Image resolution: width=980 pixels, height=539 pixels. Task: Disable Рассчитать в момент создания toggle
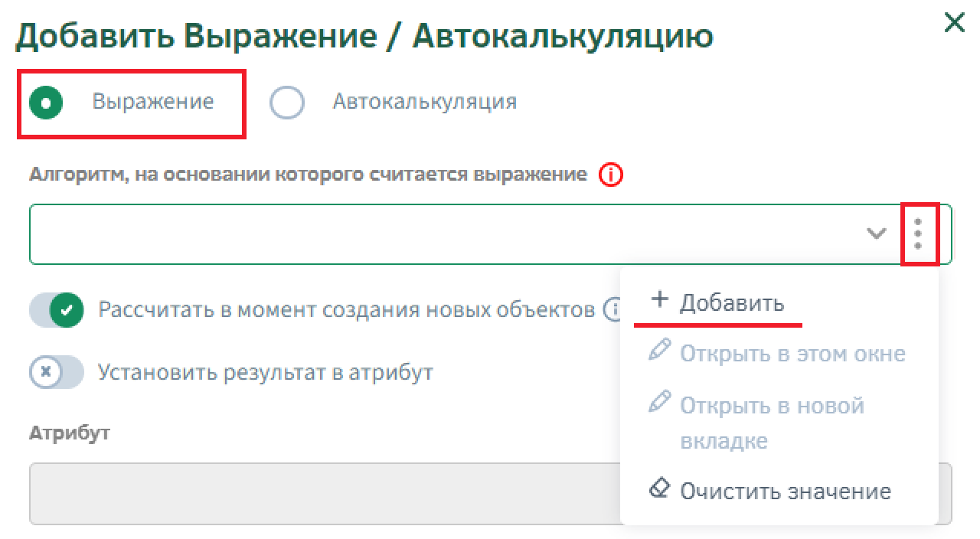(57, 310)
